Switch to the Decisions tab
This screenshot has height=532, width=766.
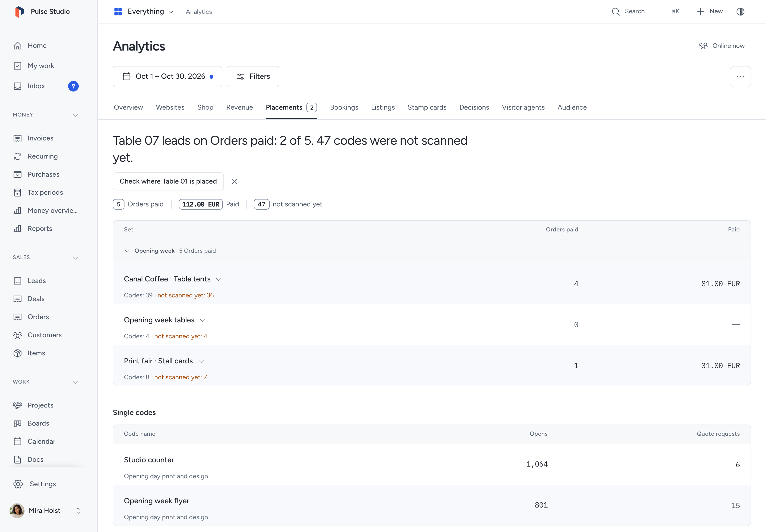point(474,107)
